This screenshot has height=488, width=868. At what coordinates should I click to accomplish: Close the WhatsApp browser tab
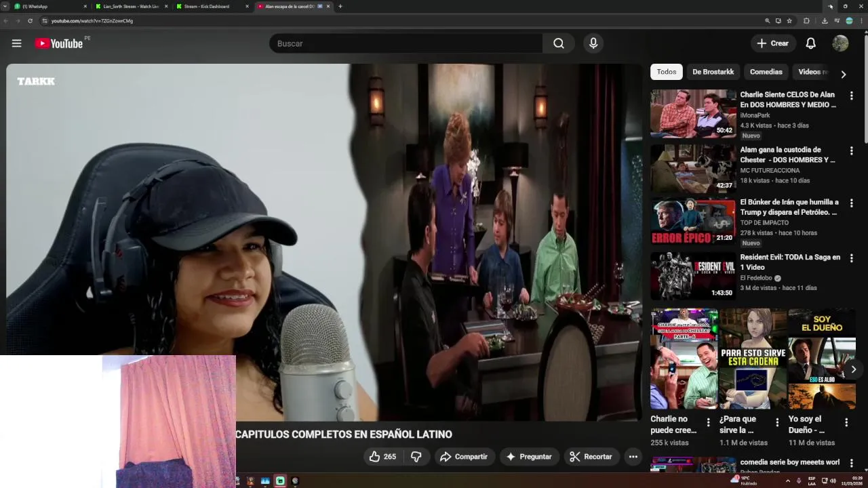85,6
